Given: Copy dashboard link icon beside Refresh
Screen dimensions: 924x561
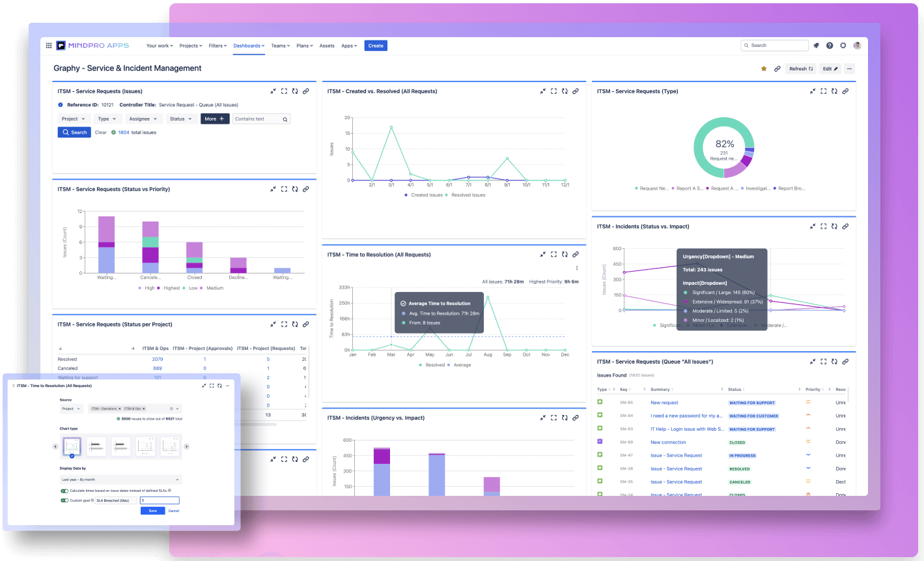Looking at the screenshot, I should pos(777,68).
